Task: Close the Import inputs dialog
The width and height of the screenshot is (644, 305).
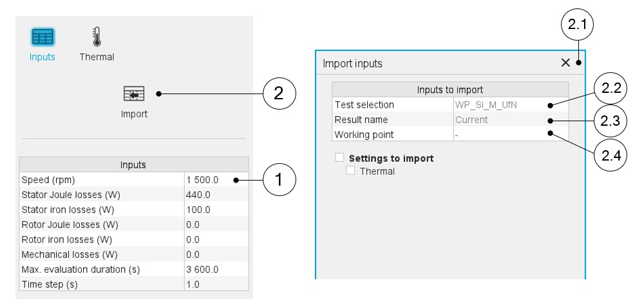Action: tap(565, 63)
